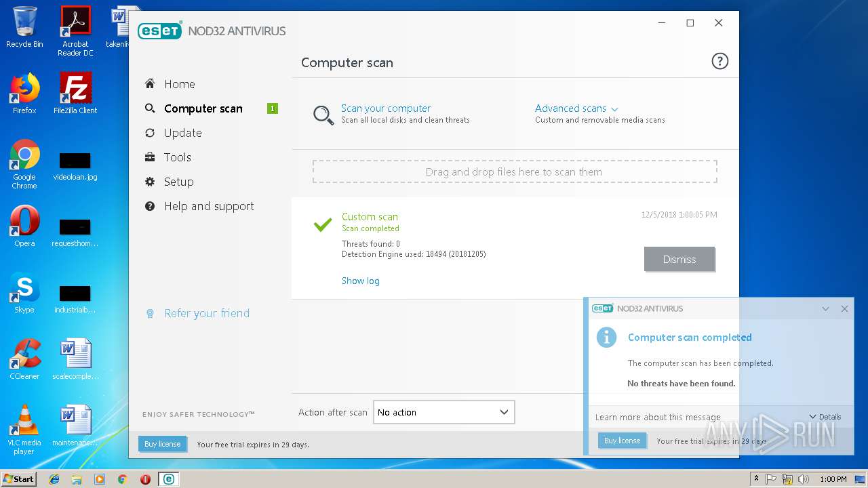Click the Update refresh arrows icon

click(x=150, y=133)
